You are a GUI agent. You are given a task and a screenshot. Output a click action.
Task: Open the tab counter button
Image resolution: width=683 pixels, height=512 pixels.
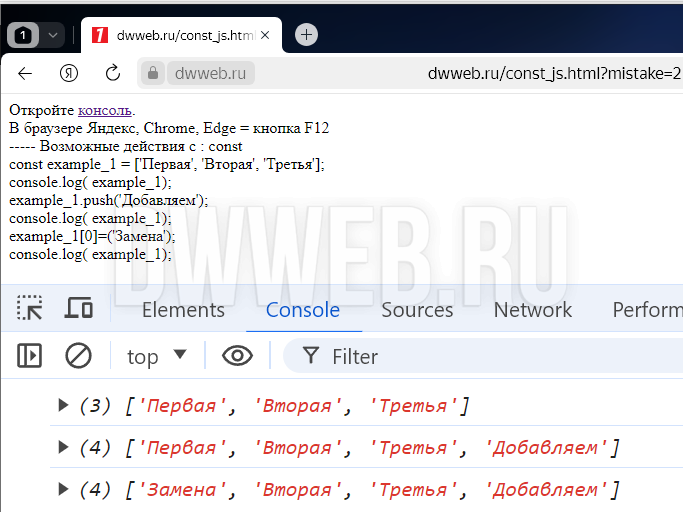coord(23,35)
